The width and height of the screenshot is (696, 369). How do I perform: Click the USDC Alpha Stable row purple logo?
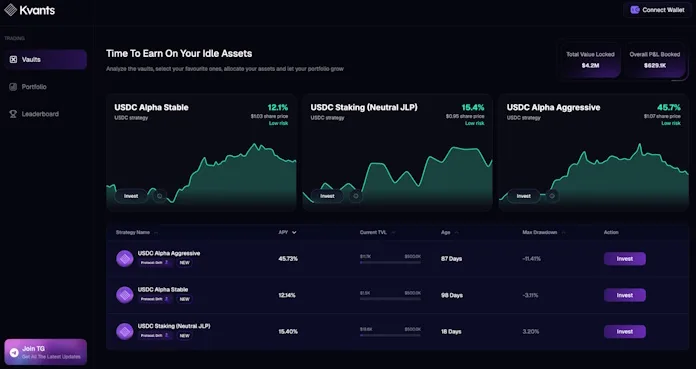point(125,295)
